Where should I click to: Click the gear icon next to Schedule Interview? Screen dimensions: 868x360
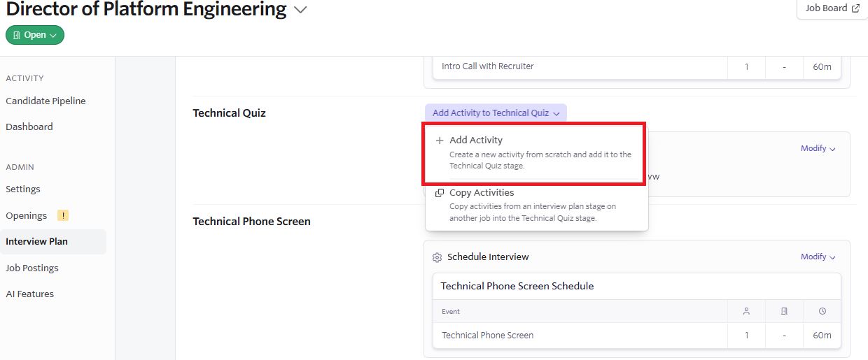[437, 257]
